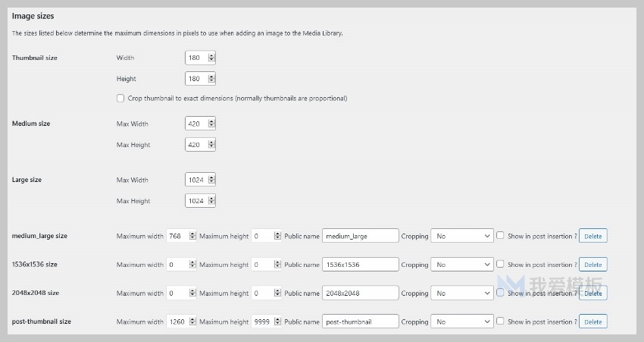Click the 'Medium size' label
Image resolution: width=644 pixels, height=342 pixels.
31,124
